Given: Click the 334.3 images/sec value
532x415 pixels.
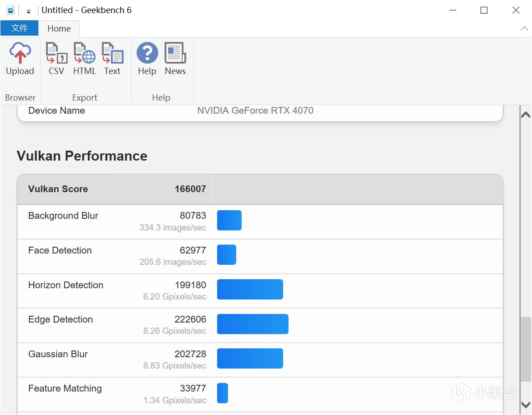Looking at the screenshot, I should 173,227.
